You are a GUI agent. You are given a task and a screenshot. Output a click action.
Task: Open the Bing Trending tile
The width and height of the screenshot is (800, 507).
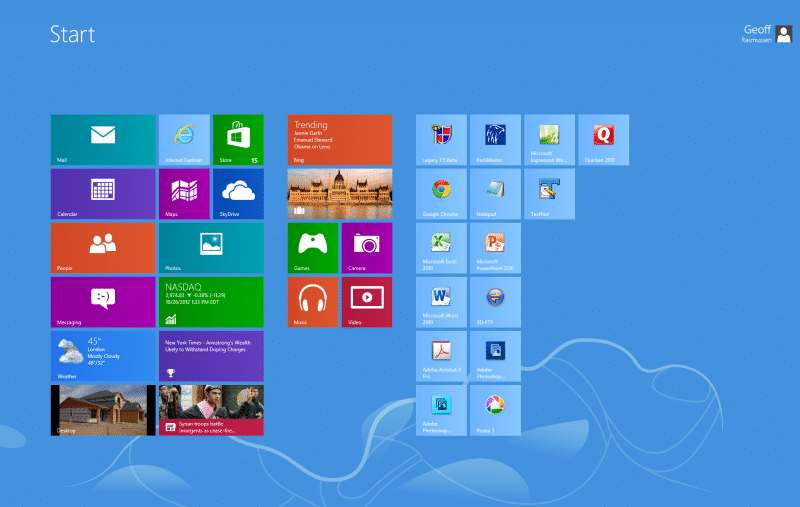click(x=340, y=140)
